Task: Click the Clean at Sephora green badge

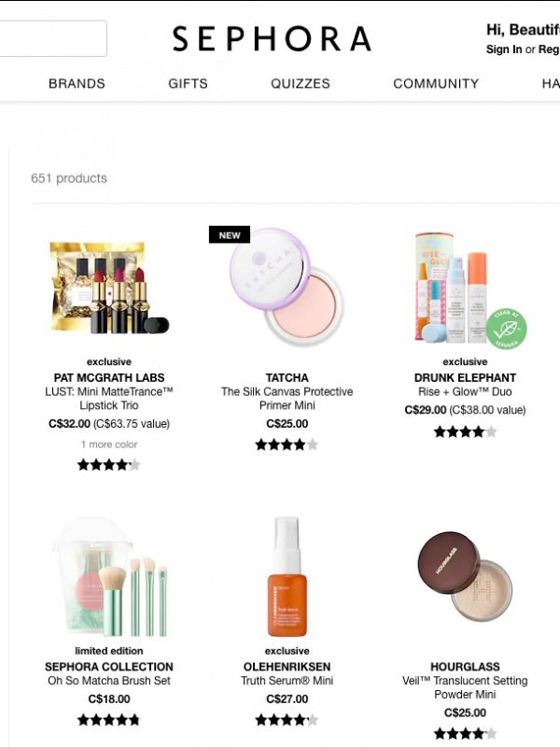Action: (x=506, y=329)
